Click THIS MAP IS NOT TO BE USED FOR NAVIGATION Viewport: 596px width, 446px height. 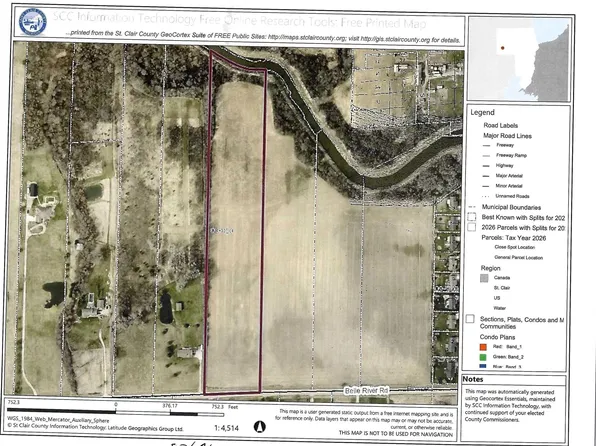pyautogui.click(x=396, y=433)
